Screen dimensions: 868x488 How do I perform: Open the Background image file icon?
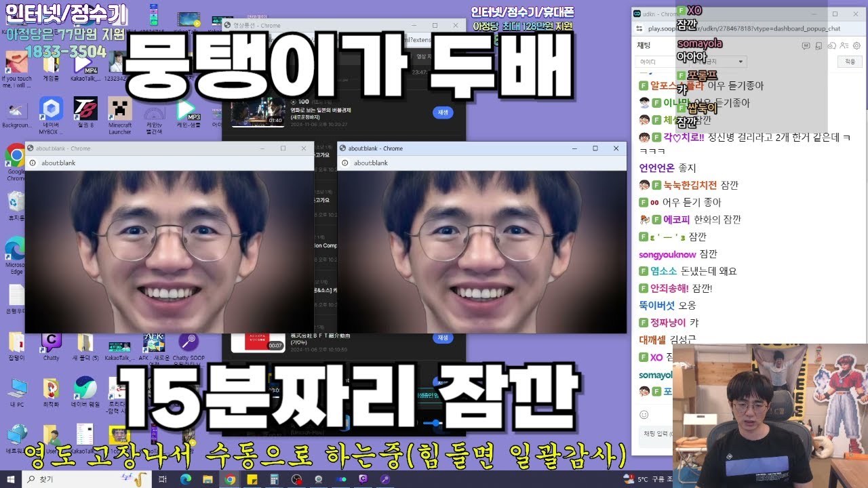(16, 114)
